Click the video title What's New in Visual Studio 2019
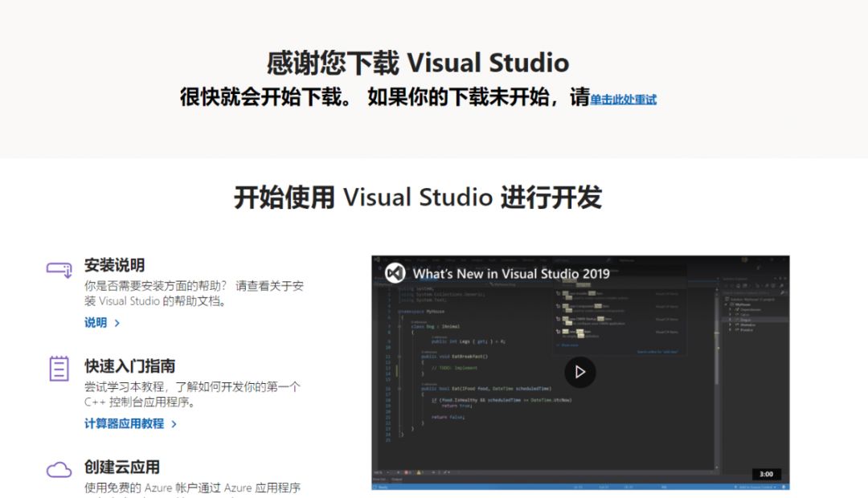Image resolution: width=868 pixels, height=498 pixels. [x=511, y=273]
